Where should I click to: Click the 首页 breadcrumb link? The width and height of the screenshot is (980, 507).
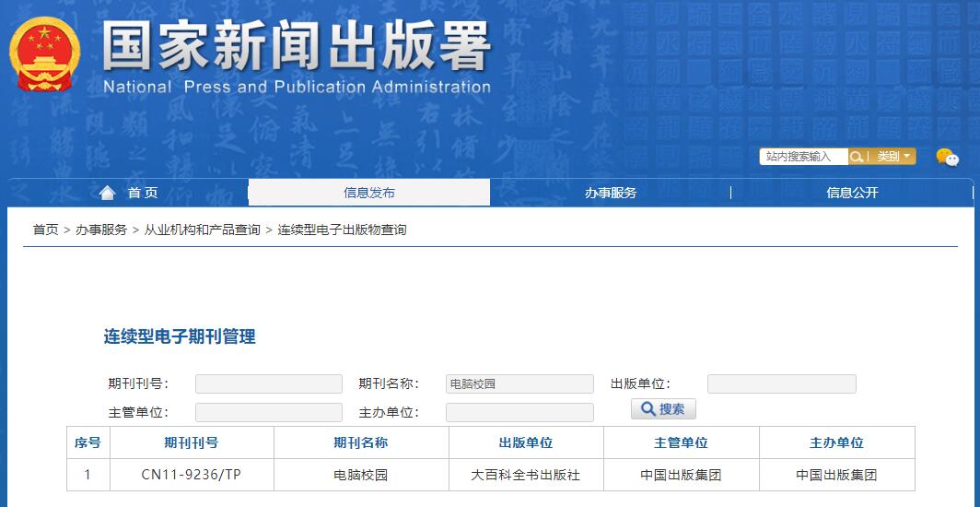(46, 230)
